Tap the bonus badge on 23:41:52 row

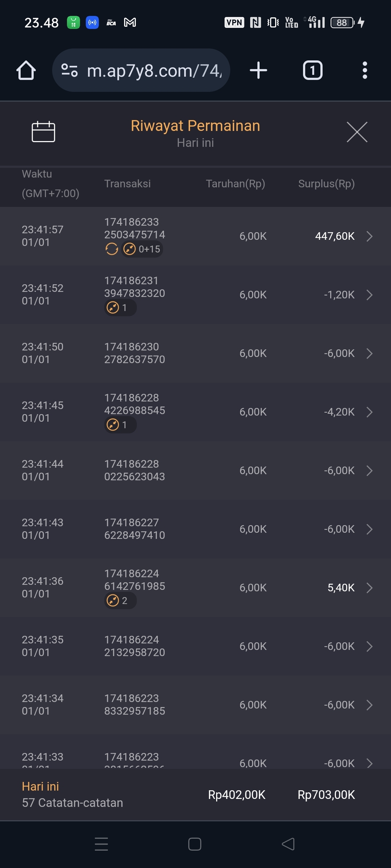point(120,308)
